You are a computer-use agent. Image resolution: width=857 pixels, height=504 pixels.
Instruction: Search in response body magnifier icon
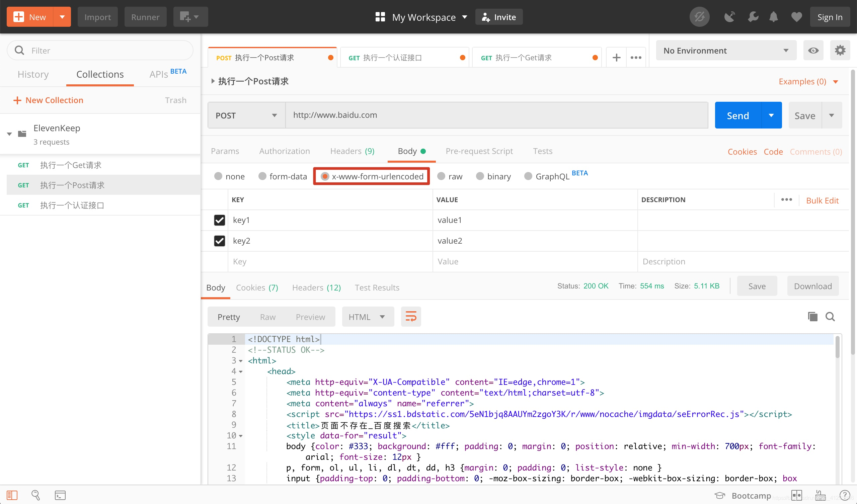coord(830,317)
